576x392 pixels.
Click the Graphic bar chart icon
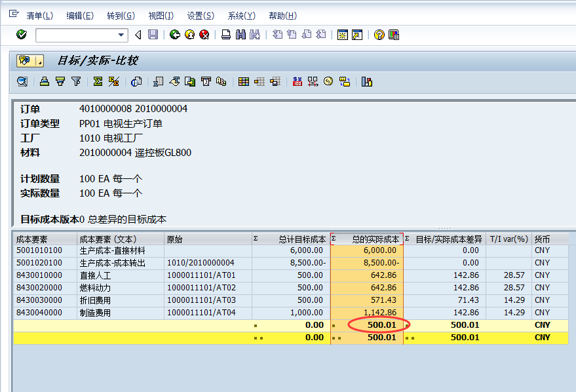(x=366, y=81)
